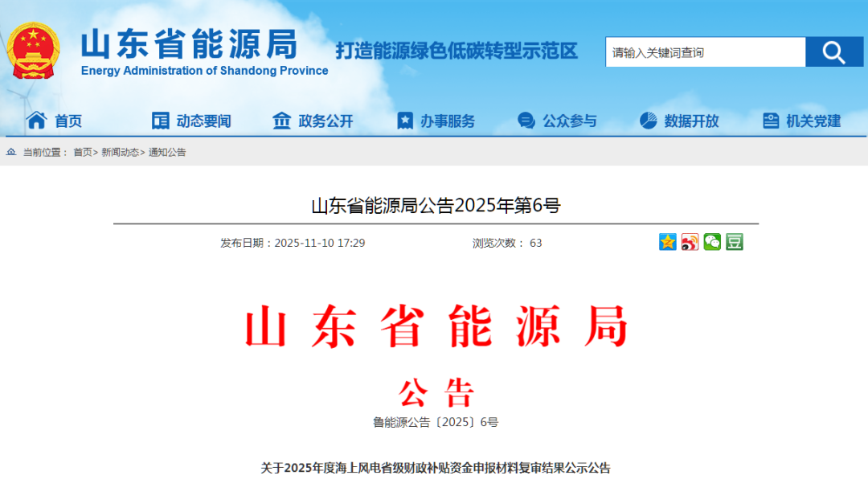Click the 山东省能源局 site title
The width and height of the screenshot is (868, 500).
[190, 44]
